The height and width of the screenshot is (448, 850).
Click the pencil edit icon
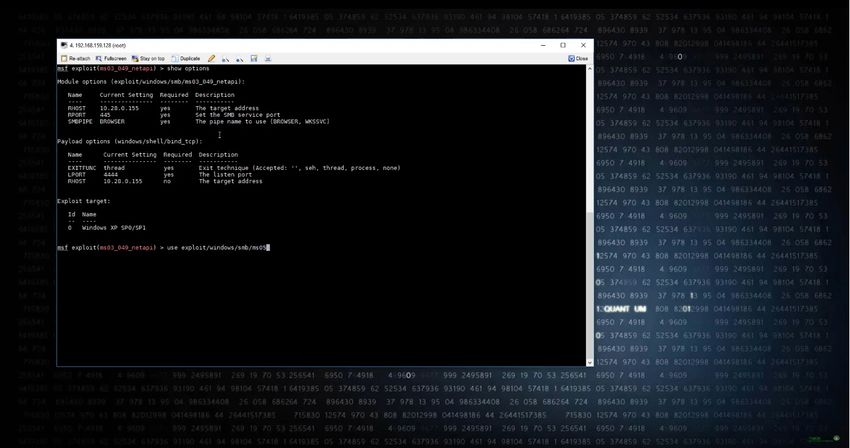[x=211, y=59]
